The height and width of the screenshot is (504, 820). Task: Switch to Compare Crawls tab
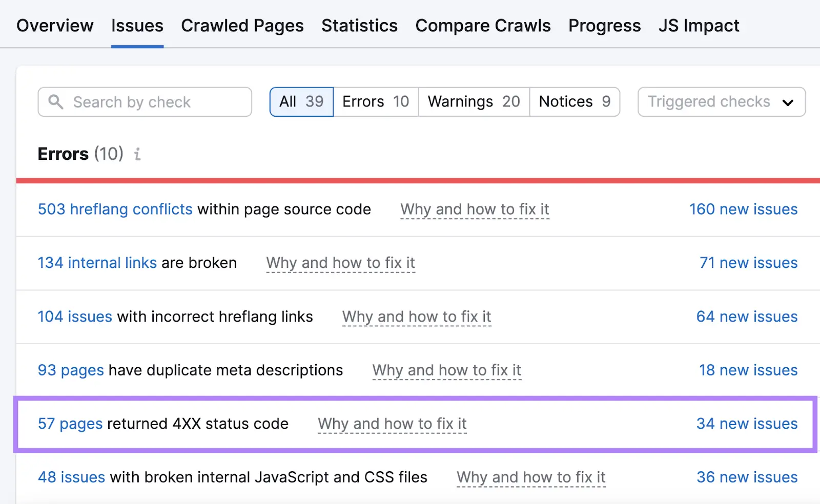483,25
